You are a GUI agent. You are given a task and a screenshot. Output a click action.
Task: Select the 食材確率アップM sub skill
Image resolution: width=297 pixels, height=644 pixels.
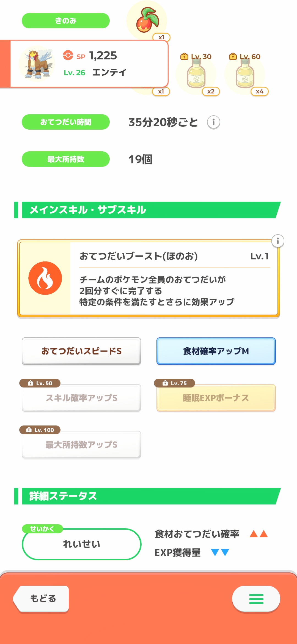click(216, 351)
